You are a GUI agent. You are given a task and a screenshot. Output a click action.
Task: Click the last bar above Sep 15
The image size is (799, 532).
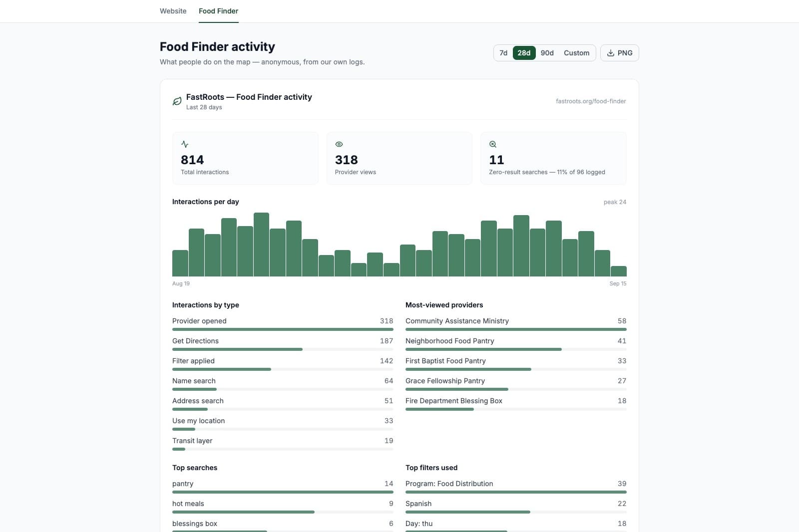tap(619, 271)
